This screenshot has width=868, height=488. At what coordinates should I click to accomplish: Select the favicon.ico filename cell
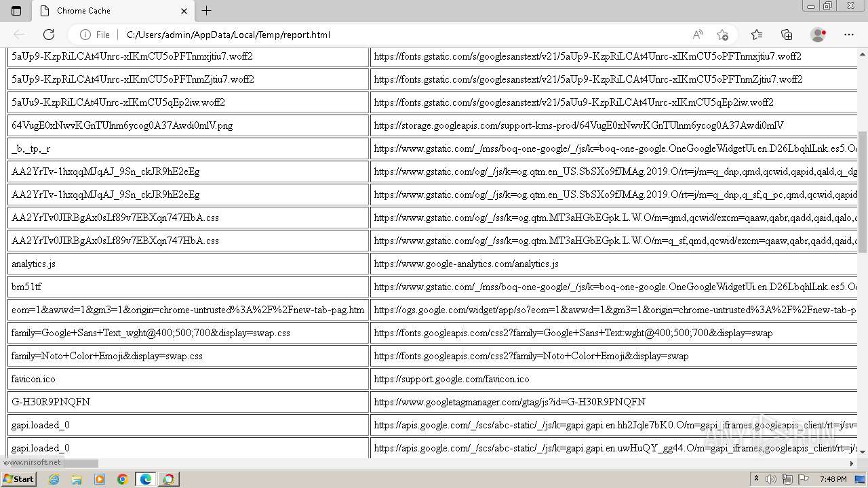pyautogui.click(x=189, y=379)
